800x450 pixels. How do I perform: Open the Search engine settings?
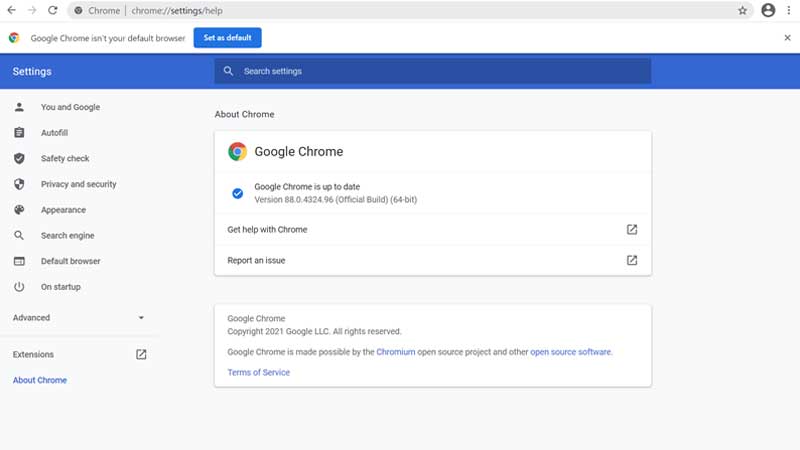point(68,236)
